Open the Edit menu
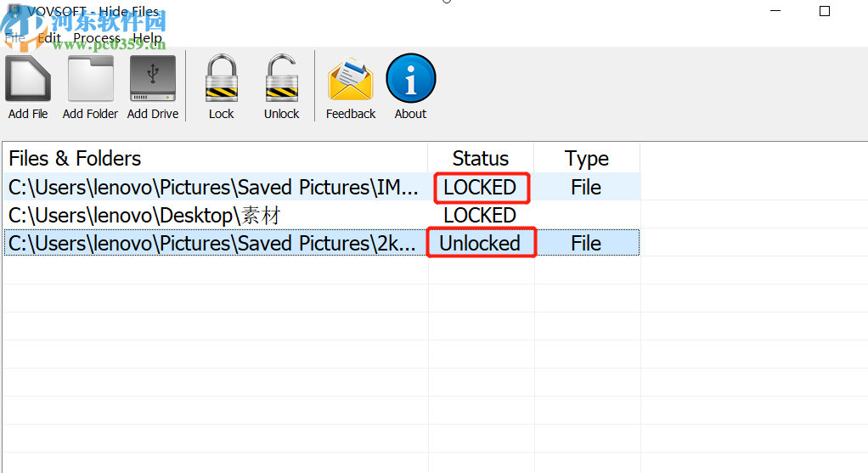The height and width of the screenshot is (473, 868). pyautogui.click(x=49, y=38)
